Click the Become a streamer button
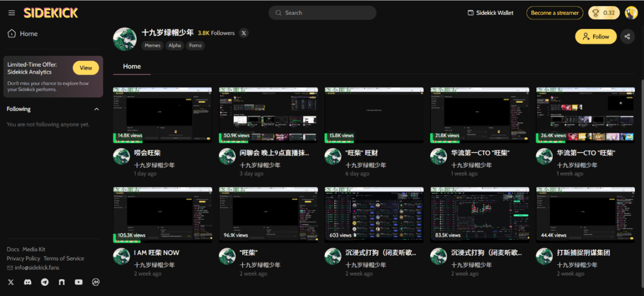644x296 pixels. click(555, 13)
